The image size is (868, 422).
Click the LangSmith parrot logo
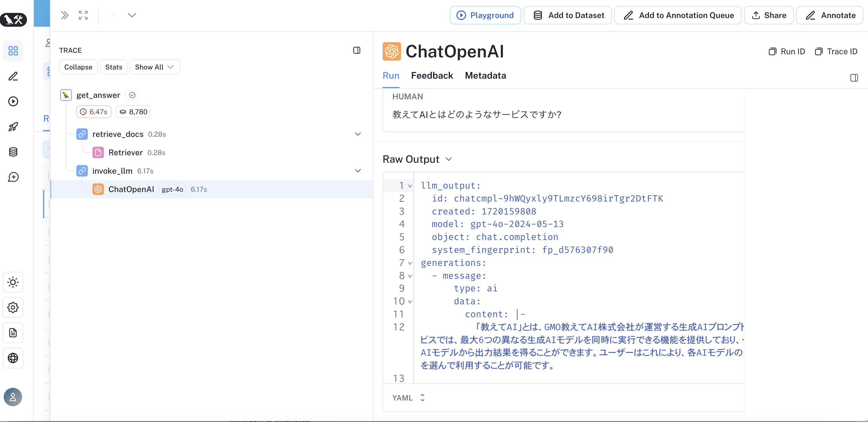pyautogui.click(x=13, y=20)
